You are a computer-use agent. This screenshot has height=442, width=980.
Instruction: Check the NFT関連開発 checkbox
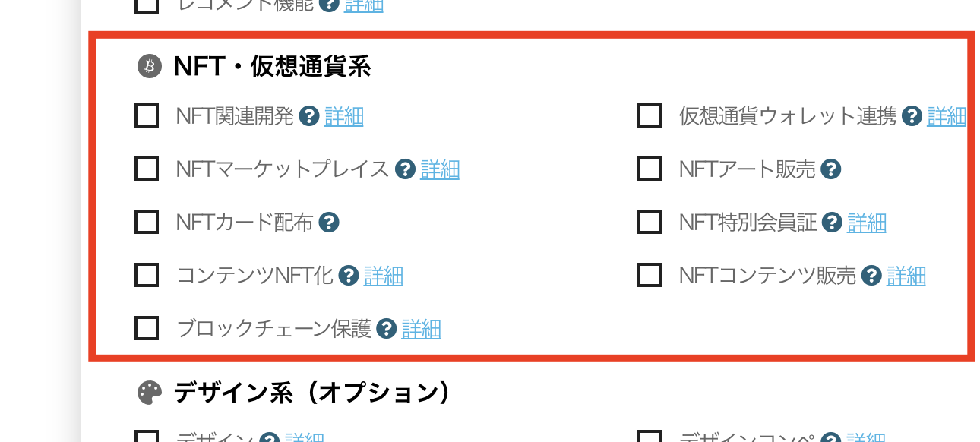[x=146, y=117]
